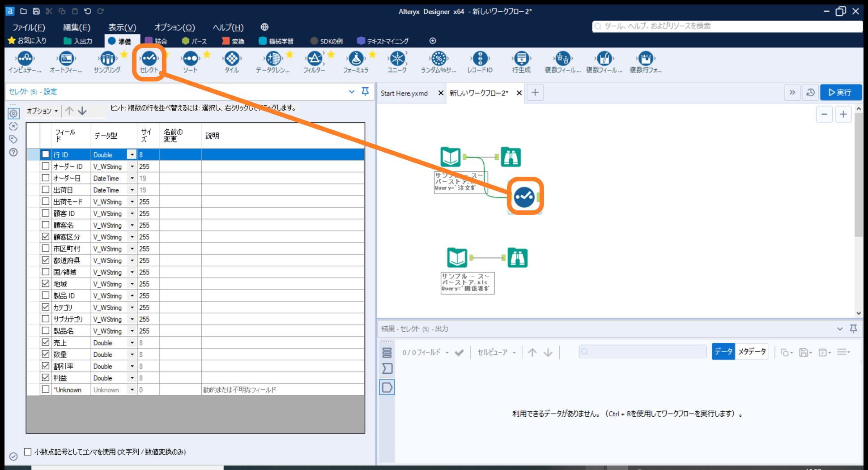Screen dimensions: 868x470
Task: Select the オートフィールド tool icon
Action: click(66, 59)
